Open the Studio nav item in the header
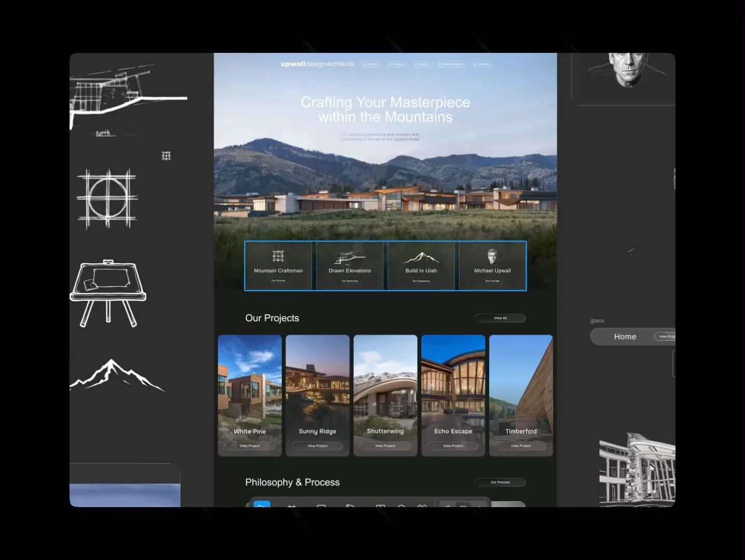Viewport: 745px width, 560px height. pos(422,64)
